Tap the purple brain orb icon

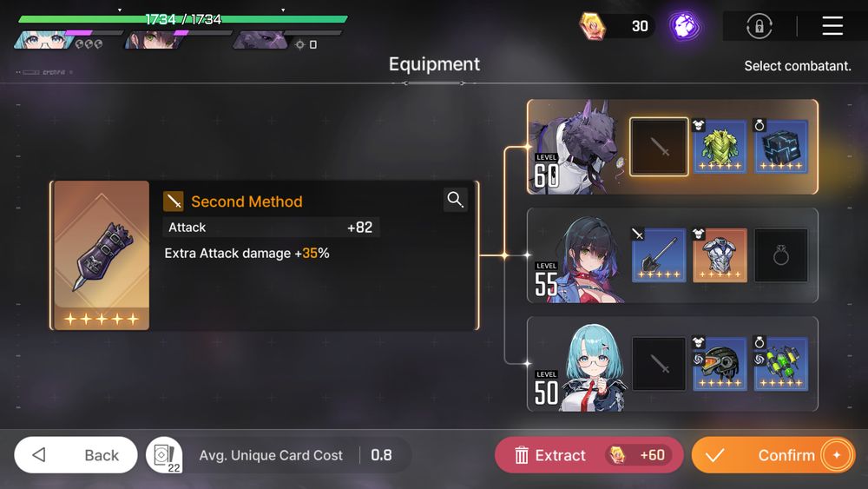684,26
